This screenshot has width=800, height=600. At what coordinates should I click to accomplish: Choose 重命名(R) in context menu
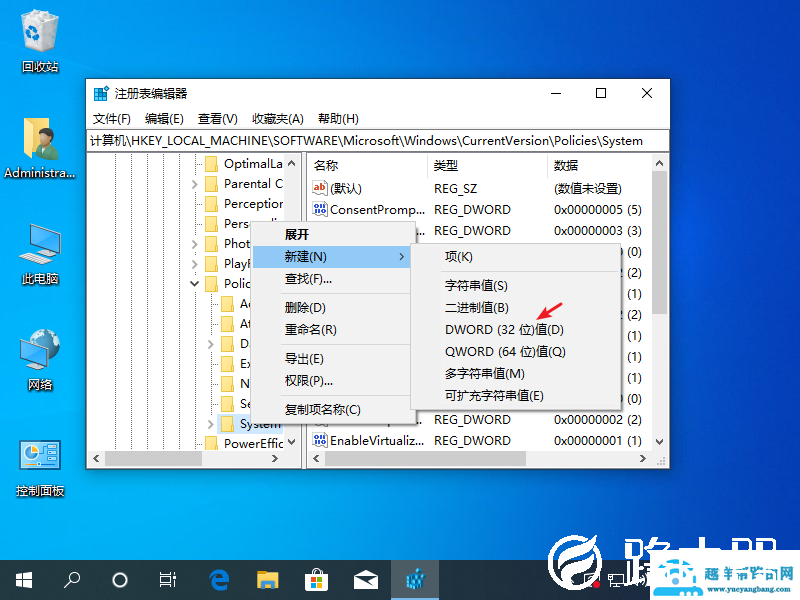pyautogui.click(x=333, y=330)
